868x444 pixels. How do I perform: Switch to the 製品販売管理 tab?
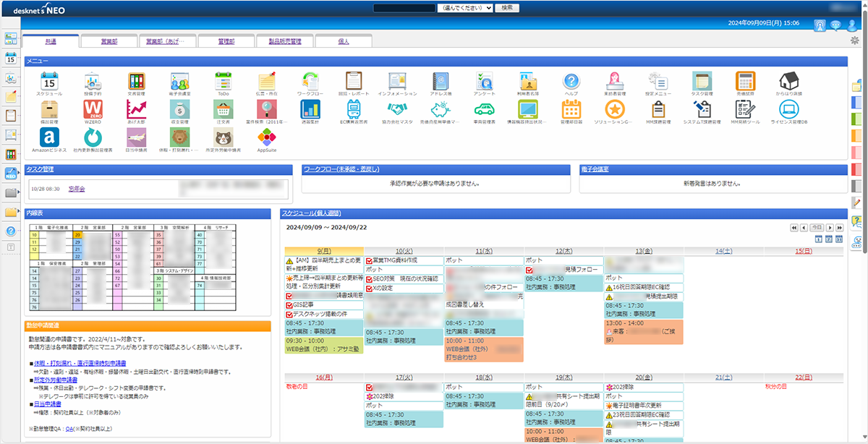(284, 41)
